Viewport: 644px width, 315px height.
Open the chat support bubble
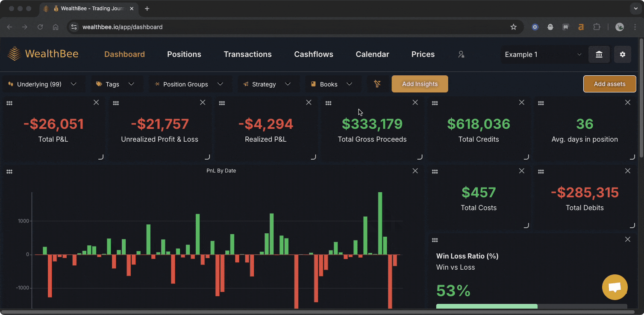click(x=615, y=287)
